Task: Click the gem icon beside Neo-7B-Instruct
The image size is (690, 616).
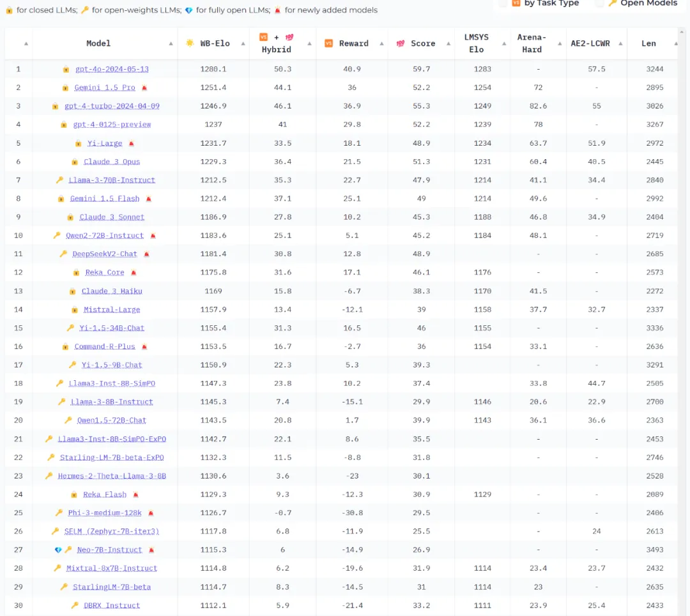Action: point(59,550)
